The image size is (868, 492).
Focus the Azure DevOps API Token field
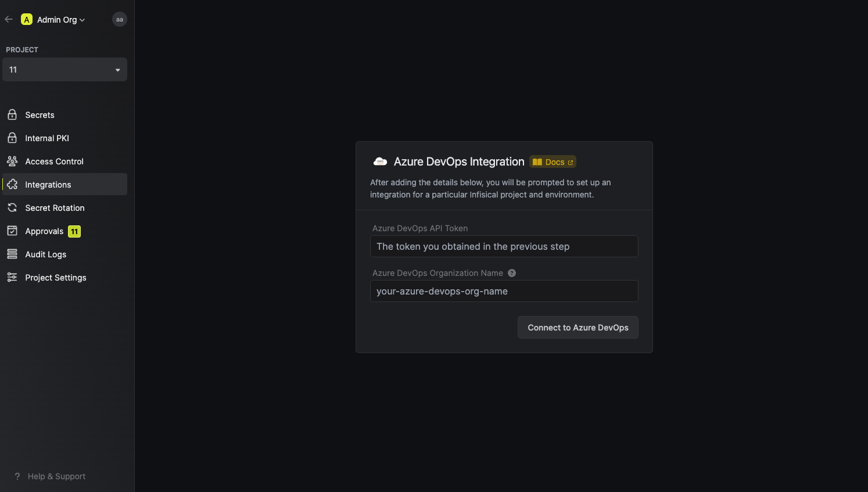[504, 246]
